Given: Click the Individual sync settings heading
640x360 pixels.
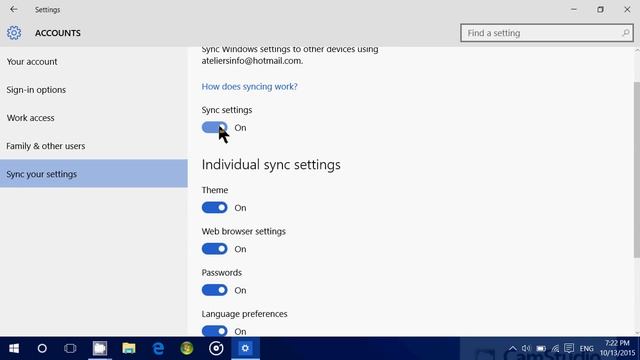Looking at the screenshot, I should (271, 164).
